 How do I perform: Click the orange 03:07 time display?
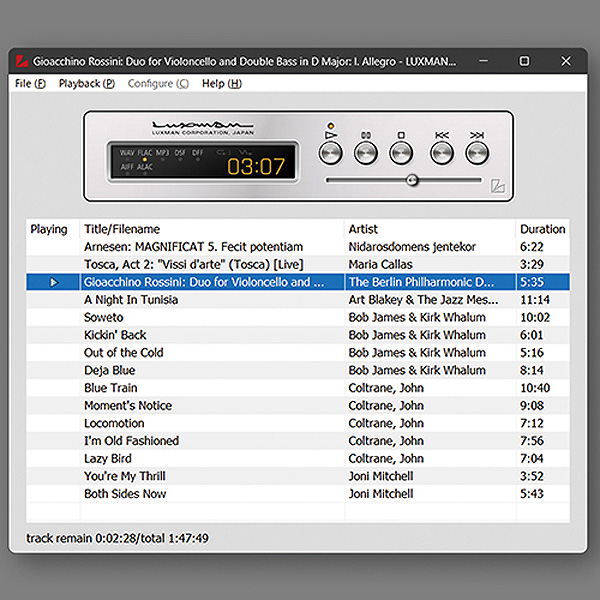(256, 165)
